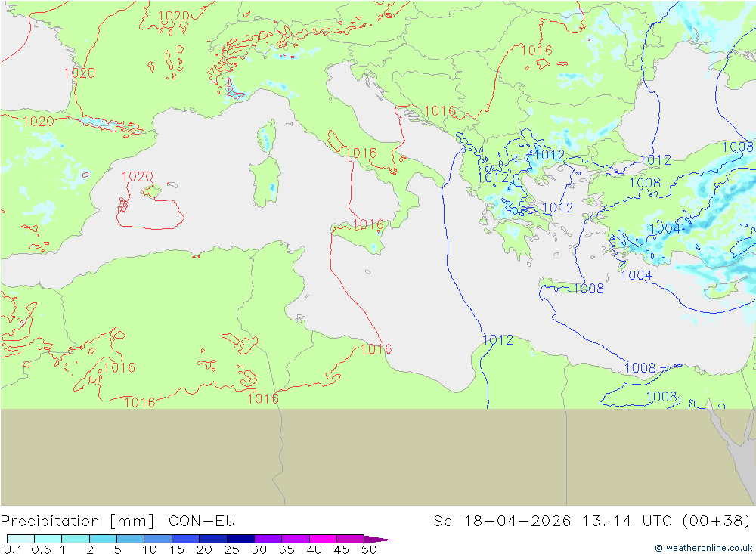The height and width of the screenshot is (554, 756).
Task: Click the 1016 label over Romania
Action: pos(537,50)
